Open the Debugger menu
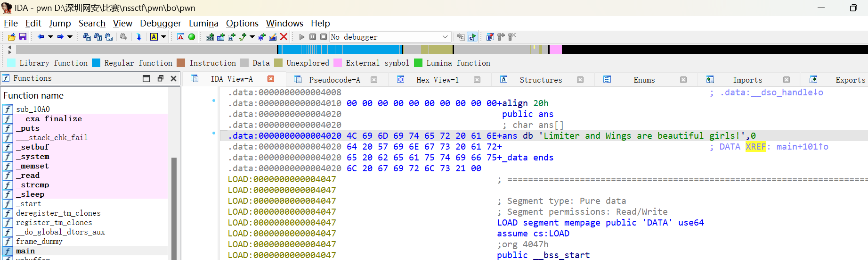868x260 pixels. 160,23
